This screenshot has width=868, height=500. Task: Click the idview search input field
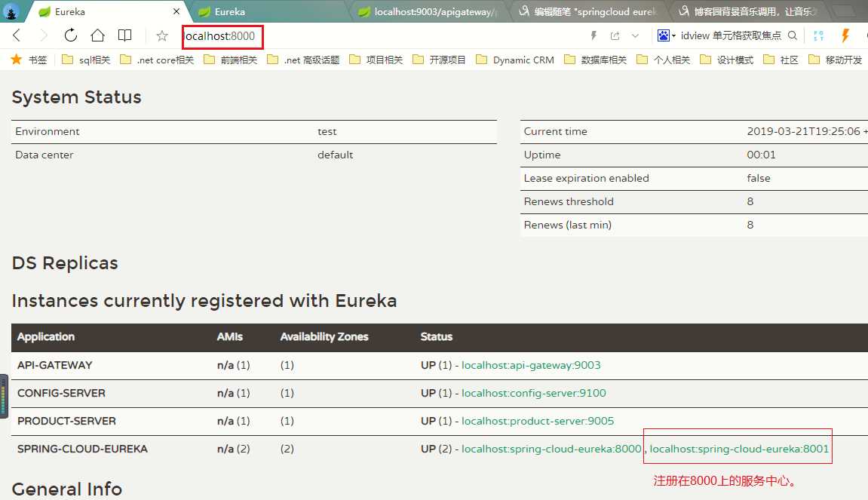tap(731, 36)
